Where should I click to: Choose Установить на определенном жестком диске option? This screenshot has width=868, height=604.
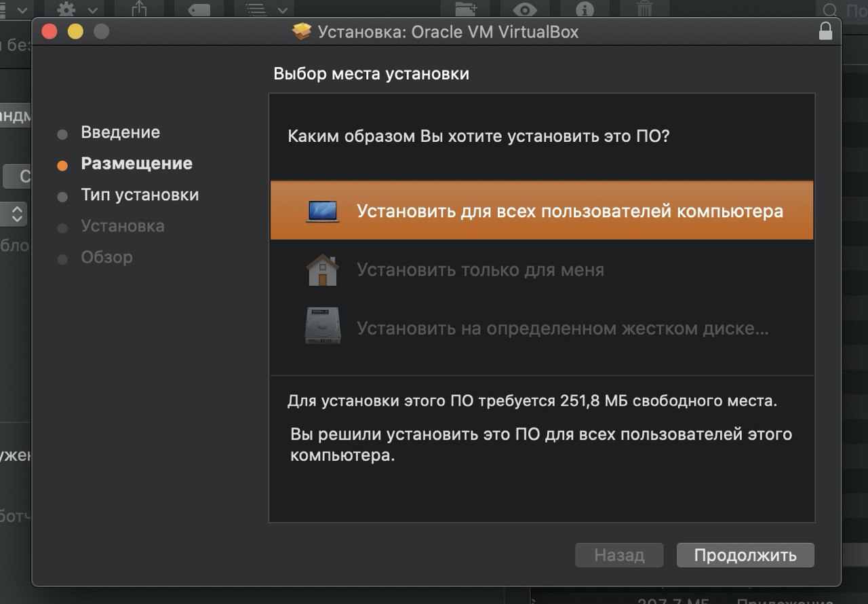pyautogui.click(x=542, y=328)
